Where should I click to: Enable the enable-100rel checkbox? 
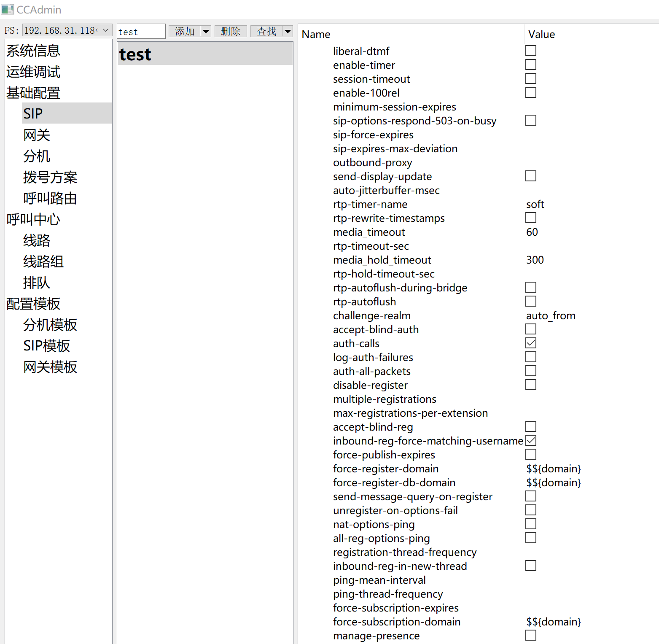point(531,92)
